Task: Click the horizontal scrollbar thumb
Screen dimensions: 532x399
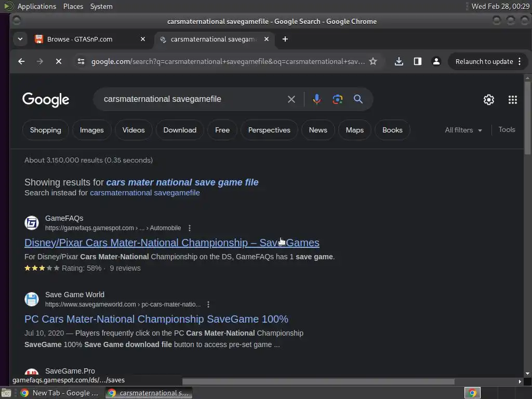Action: tap(318, 381)
